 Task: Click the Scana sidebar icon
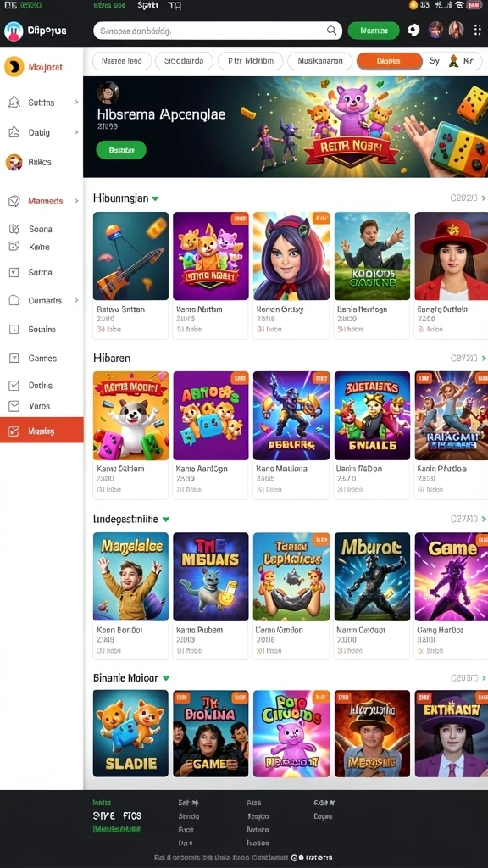coord(14,229)
